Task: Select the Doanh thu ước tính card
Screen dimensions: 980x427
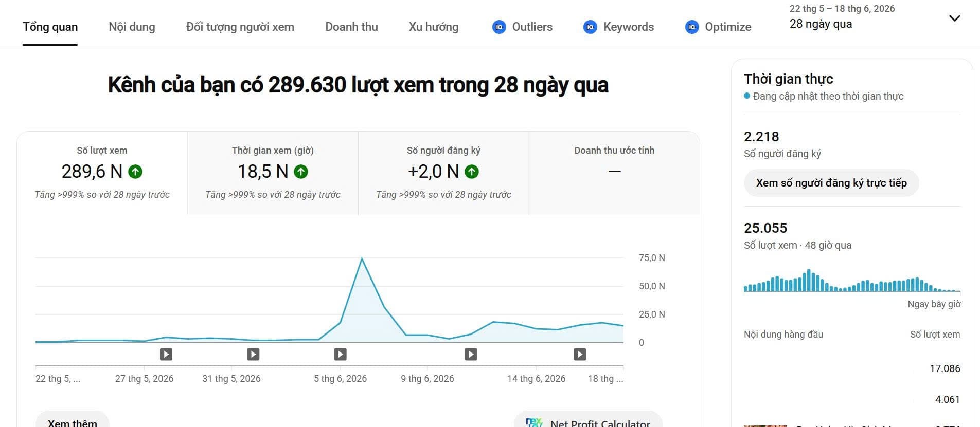Action: click(x=614, y=173)
